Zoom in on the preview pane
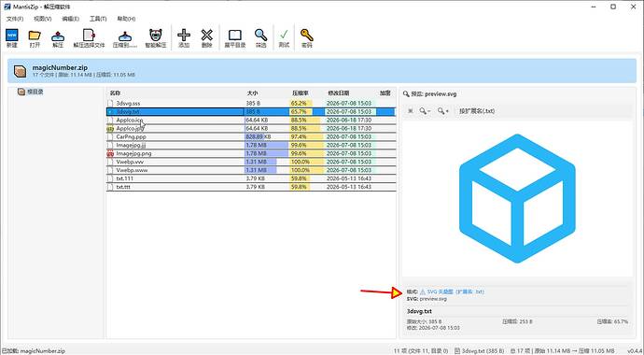 tap(443, 111)
